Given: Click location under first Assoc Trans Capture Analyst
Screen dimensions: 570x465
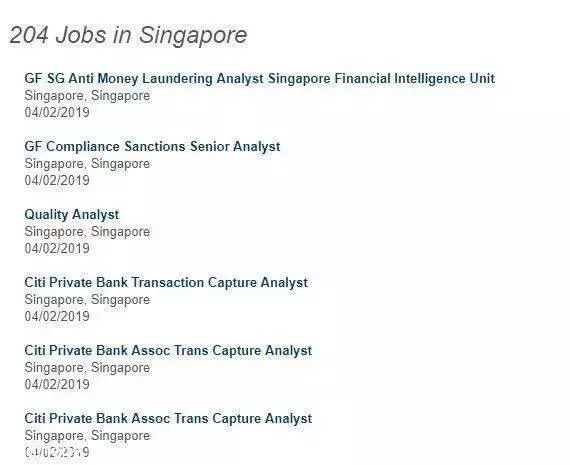Looking at the screenshot, I should click(x=87, y=368).
